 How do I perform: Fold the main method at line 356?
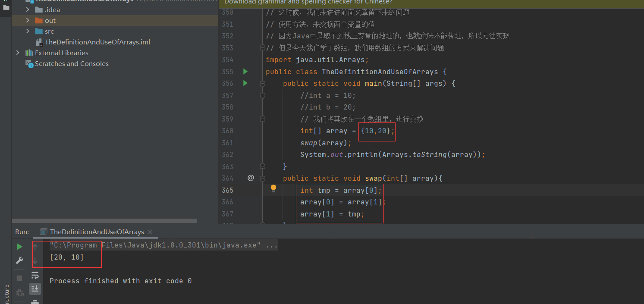click(x=262, y=83)
